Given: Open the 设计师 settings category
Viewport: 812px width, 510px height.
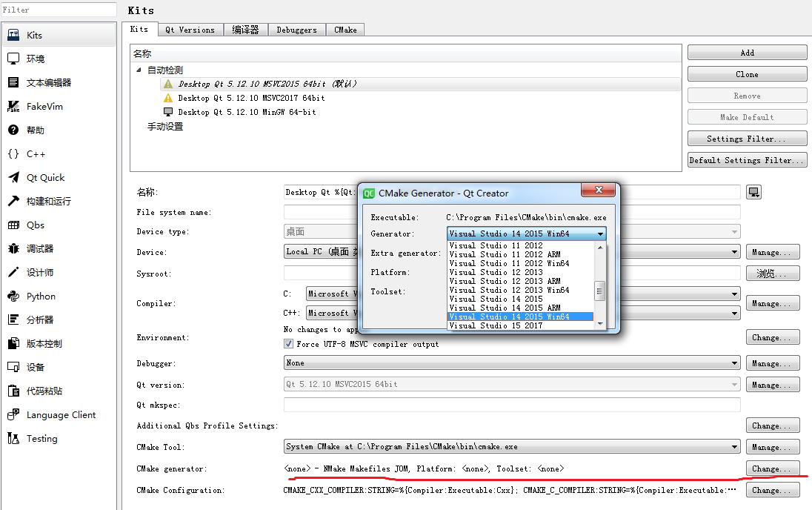Looking at the screenshot, I should pyautogui.click(x=59, y=273).
